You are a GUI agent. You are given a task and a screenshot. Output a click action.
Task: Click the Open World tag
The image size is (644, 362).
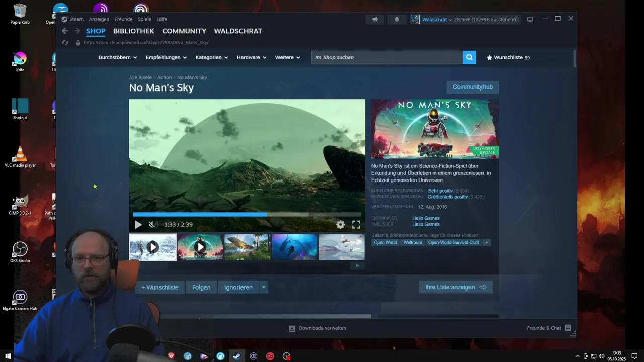click(x=385, y=243)
